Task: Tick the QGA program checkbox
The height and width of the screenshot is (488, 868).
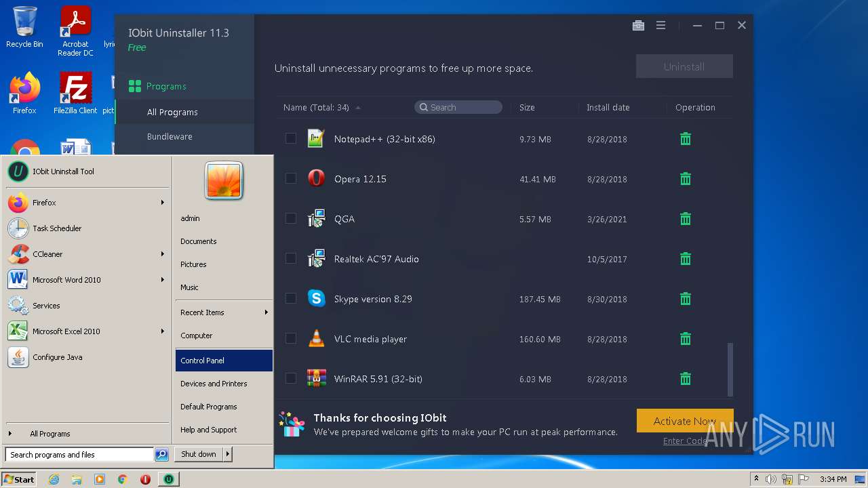Action: 291,218
